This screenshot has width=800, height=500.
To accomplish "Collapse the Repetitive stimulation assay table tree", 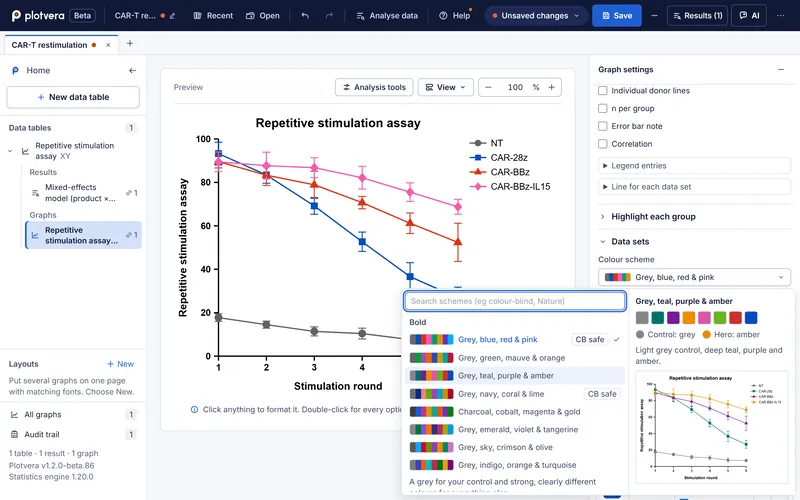I will (10, 151).
